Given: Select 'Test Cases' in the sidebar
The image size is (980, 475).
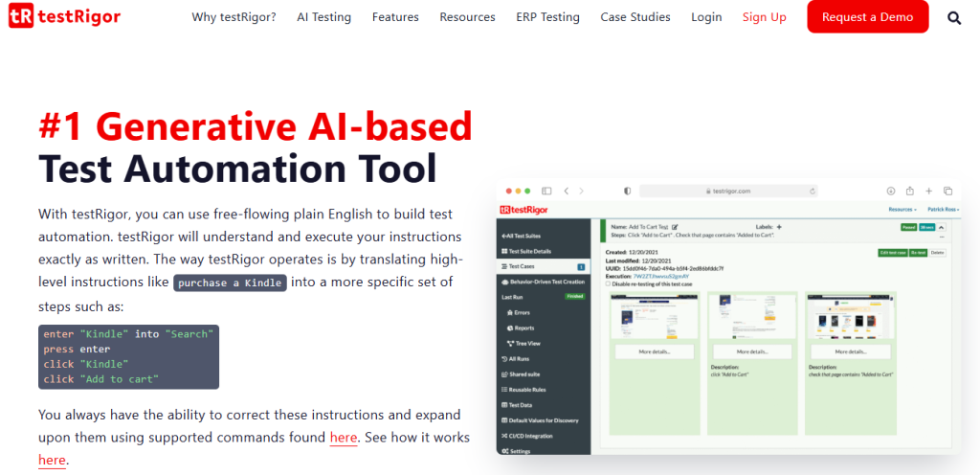Looking at the screenshot, I should pyautogui.click(x=544, y=266).
